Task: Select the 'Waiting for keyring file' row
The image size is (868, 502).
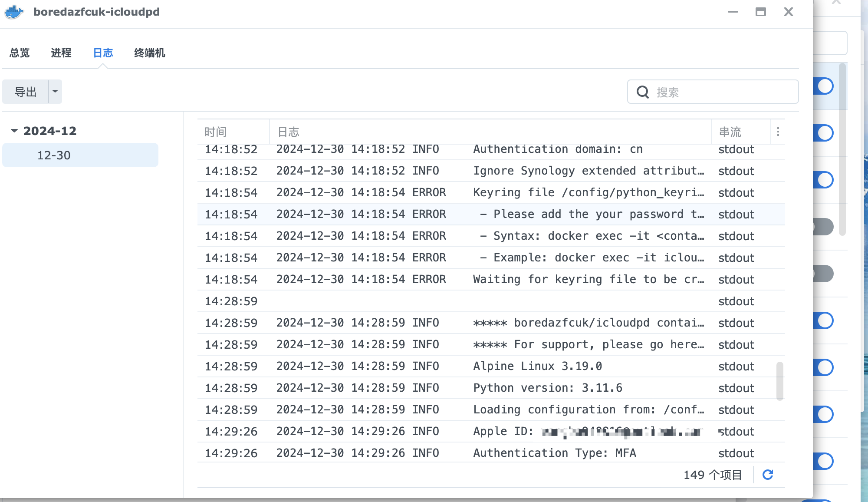Action: 491,279
